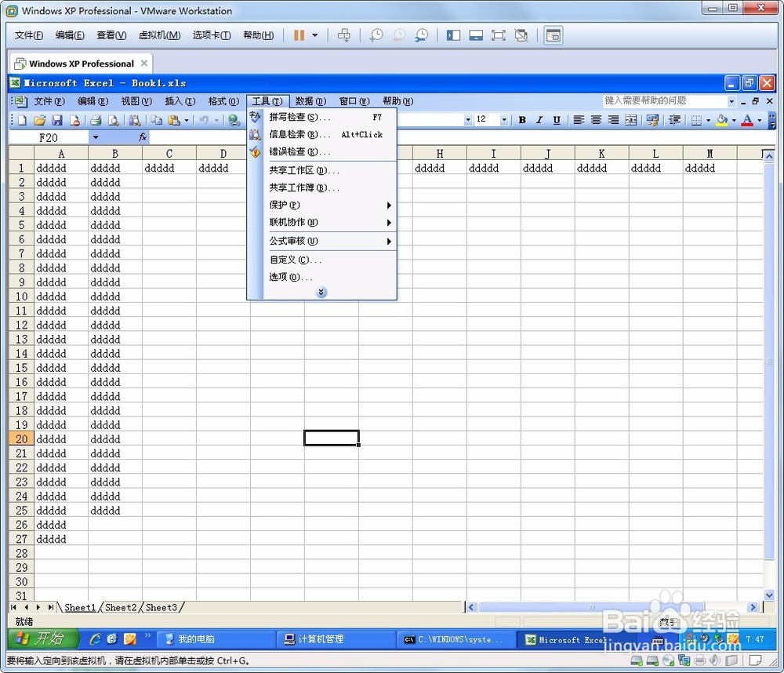Open the font name dropdown arrow
784x673 pixels.
point(468,119)
